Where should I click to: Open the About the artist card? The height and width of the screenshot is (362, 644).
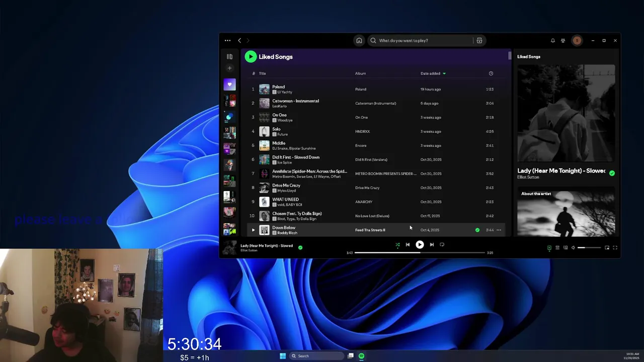[566, 212]
